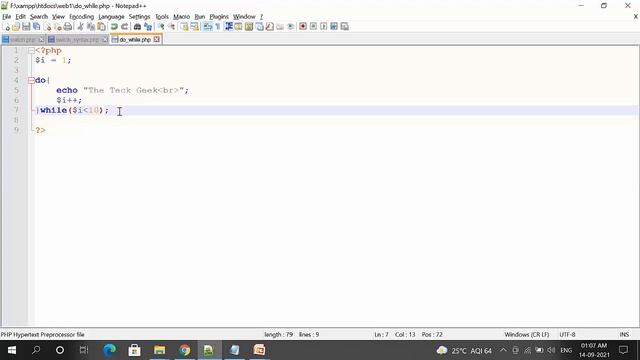Open the Encoding menu
640x360 pixels.
82,17
